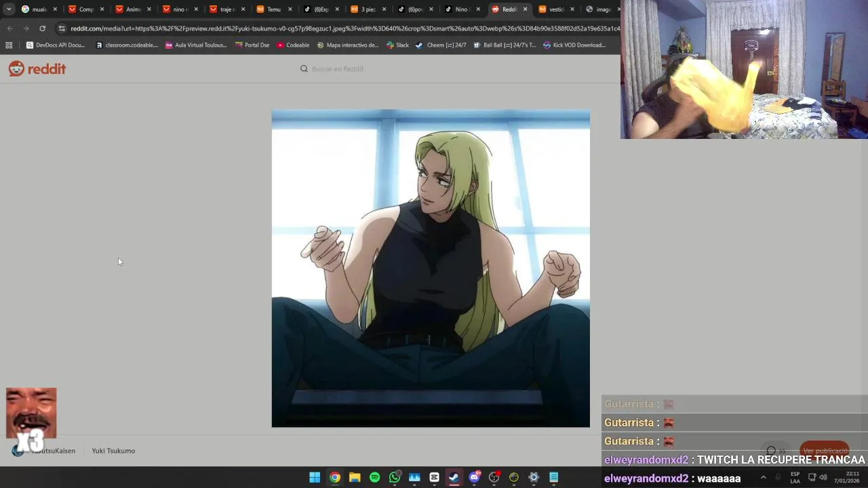Click the Yuki Tsukumo anime image
The height and width of the screenshot is (488, 868).
(x=431, y=268)
